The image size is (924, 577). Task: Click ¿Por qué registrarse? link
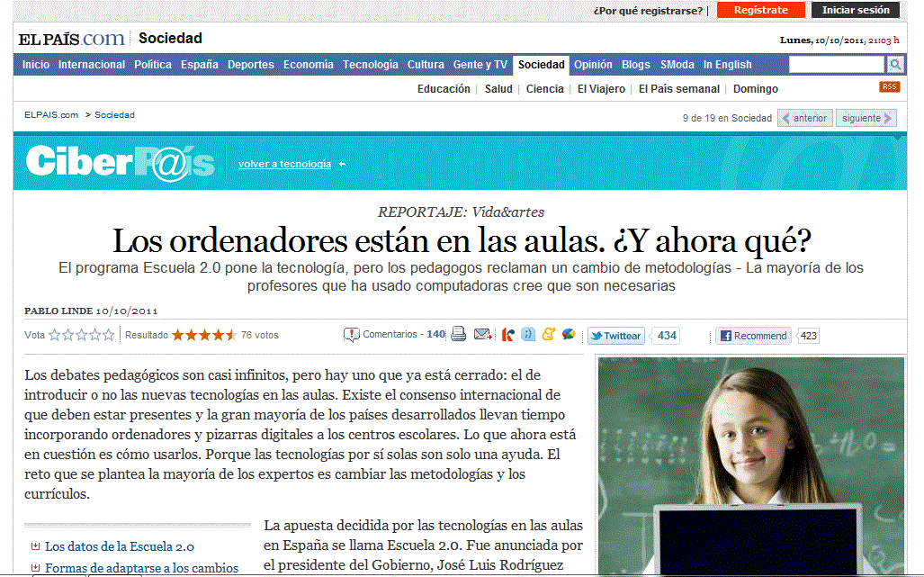coord(648,11)
